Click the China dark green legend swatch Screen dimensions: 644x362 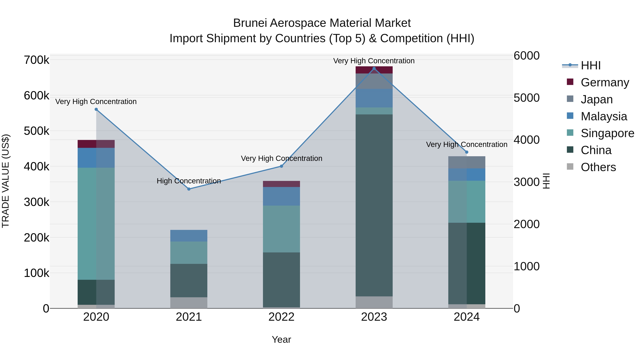point(570,149)
